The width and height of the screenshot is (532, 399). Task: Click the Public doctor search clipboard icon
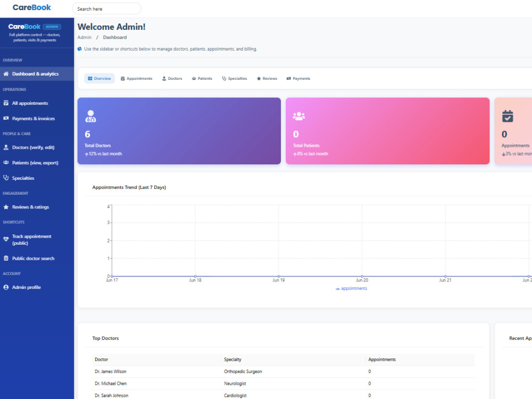coord(6,258)
